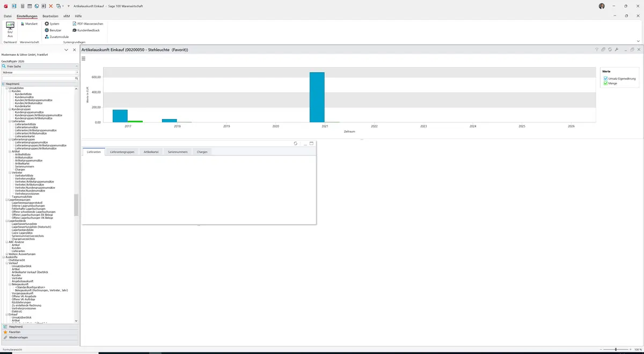The width and height of the screenshot is (644, 354).
Task: Collapse the Umsatzlisten tree node
Action: click(6, 88)
